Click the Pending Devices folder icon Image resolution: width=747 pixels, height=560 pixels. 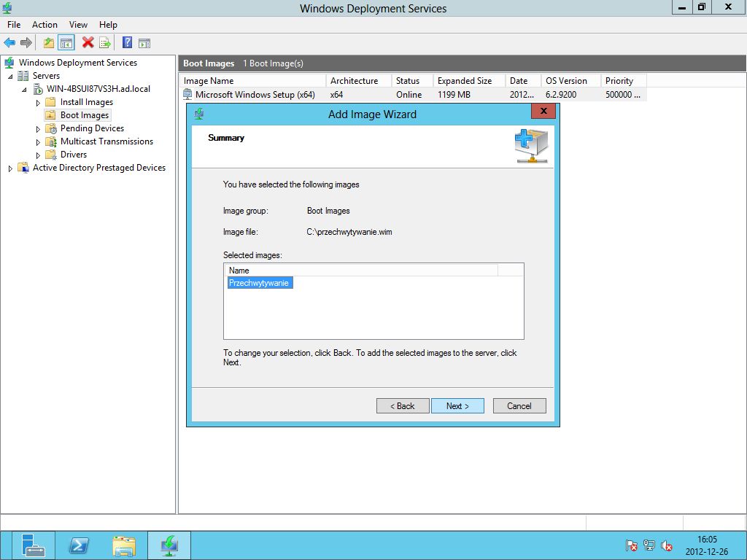(51, 128)
